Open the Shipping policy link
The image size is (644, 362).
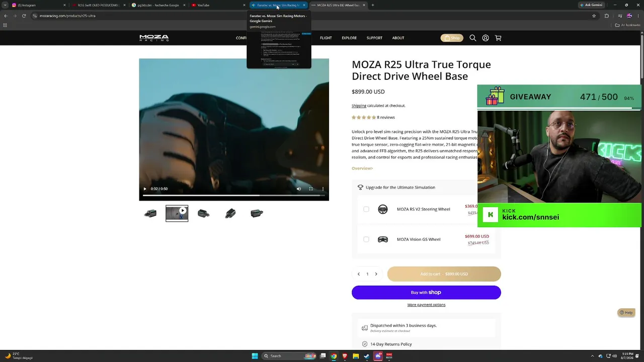pyautogui.click(x=359, y=106)
